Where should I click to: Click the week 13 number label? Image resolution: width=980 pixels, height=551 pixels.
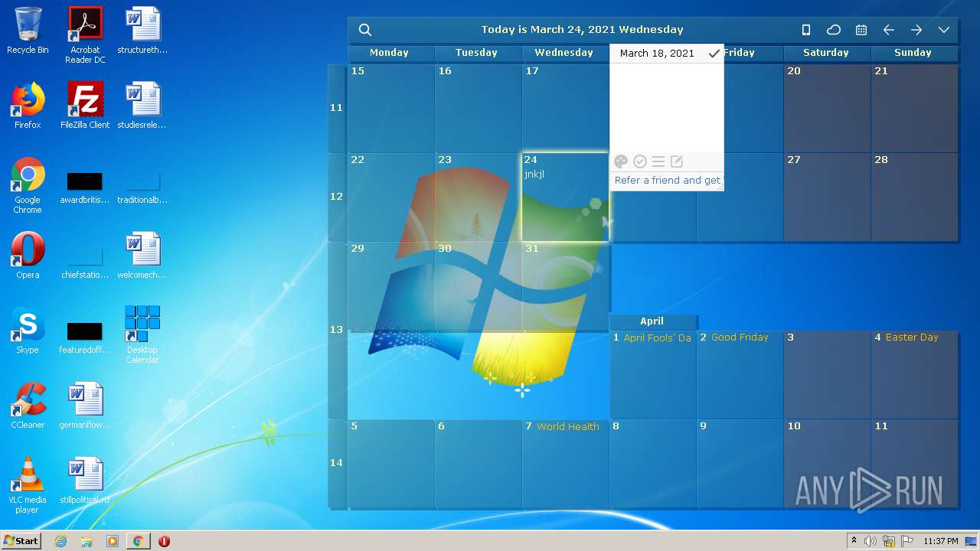click(x=336, y=330)
